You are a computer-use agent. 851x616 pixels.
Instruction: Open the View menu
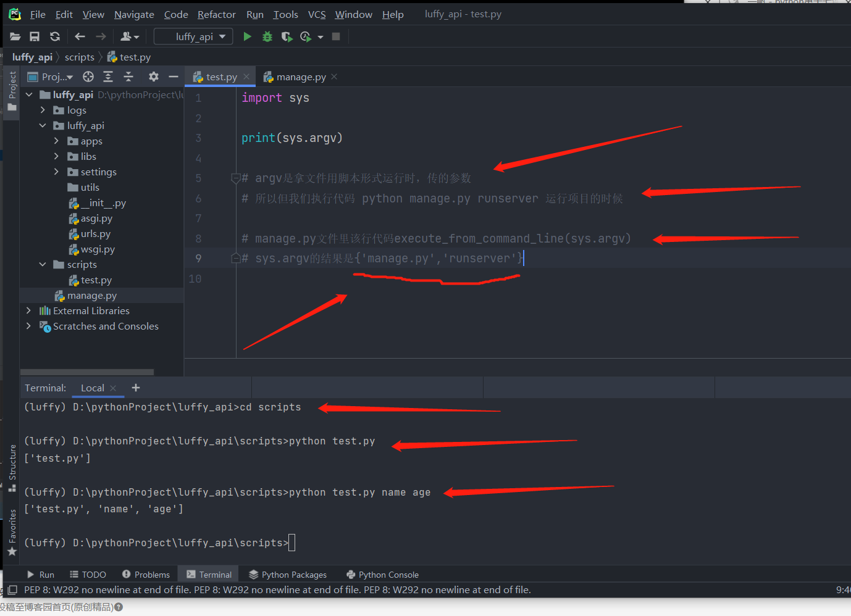(x=93, y=14)
